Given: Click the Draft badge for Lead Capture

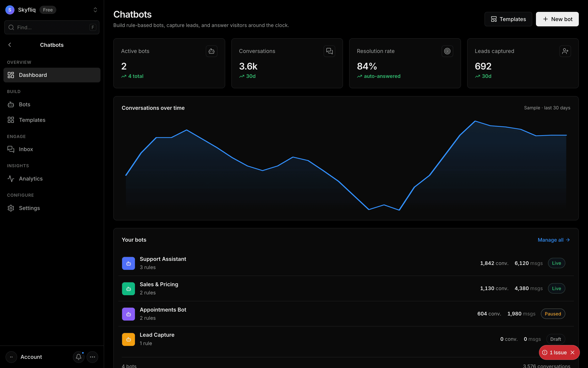Looking at the screenshot, I should (x=556, y=339).
